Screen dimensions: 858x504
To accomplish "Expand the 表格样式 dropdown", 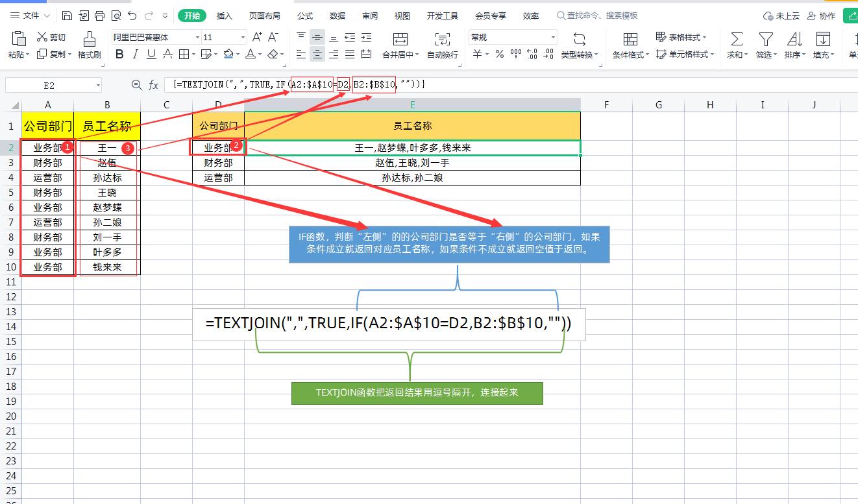I will tap(705, 38).
